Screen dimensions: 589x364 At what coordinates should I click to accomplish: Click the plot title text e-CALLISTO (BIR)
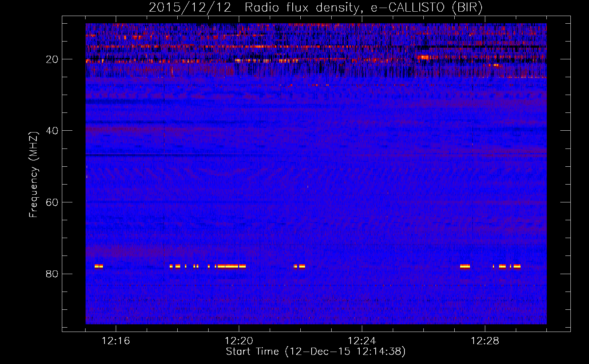[427, 7]
